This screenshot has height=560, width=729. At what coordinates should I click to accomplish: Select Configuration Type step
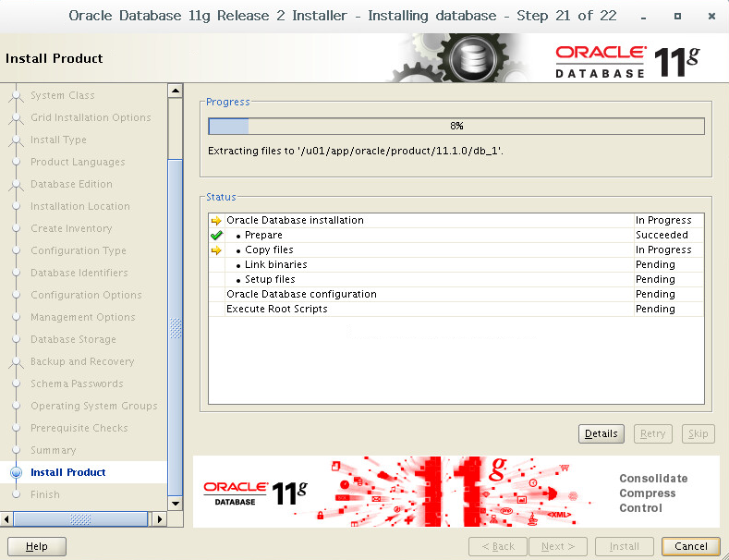point(79,250)
